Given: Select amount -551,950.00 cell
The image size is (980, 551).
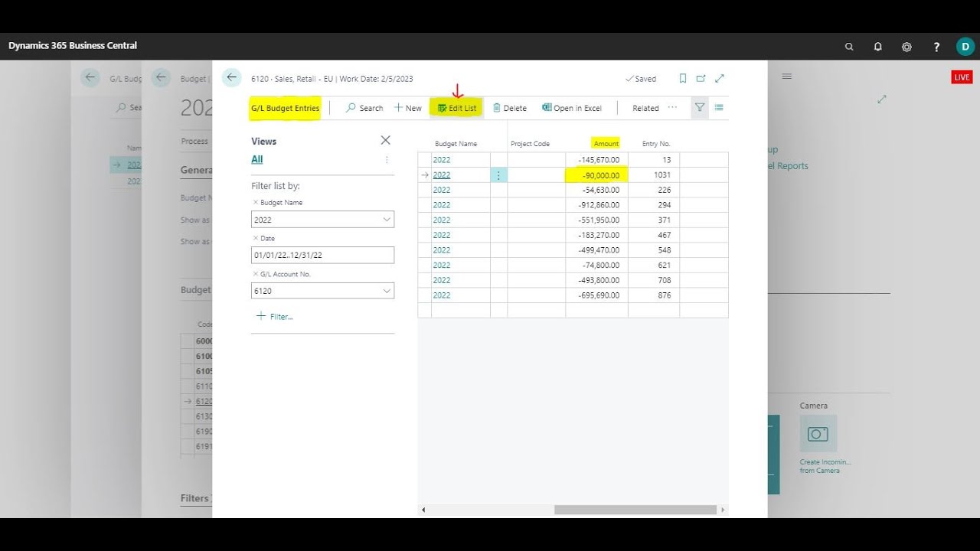Looking at the screenshot, I should [x=596, y=220].
